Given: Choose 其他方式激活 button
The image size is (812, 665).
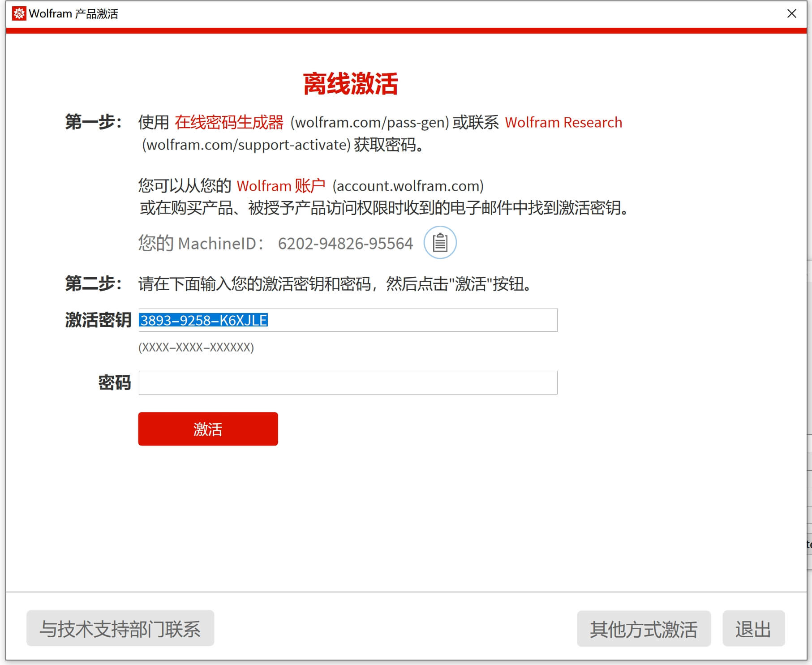Looking at the screenshot, I should [x=644, y=629].
